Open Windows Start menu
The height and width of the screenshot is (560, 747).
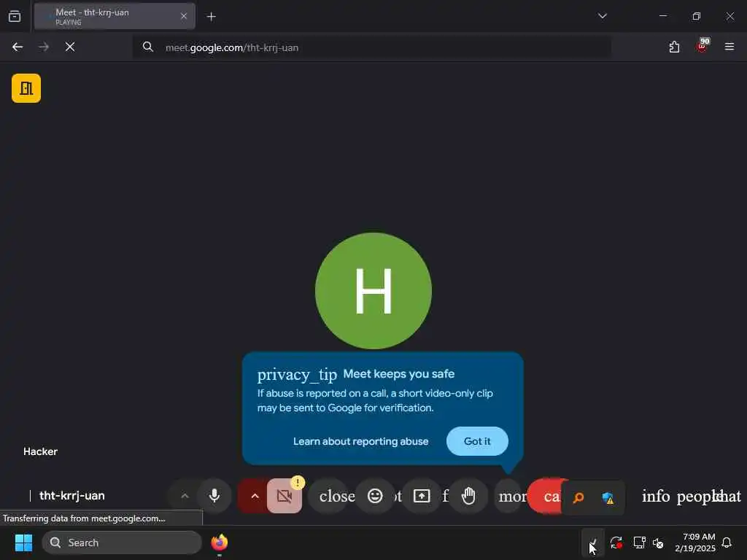pyautogui.click(x=23, y=542)
